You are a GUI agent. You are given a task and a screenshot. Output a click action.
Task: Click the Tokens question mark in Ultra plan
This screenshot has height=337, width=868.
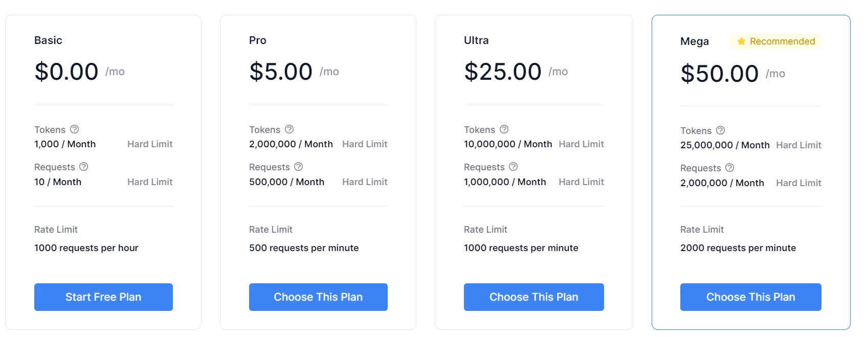[x=504, y=129]
